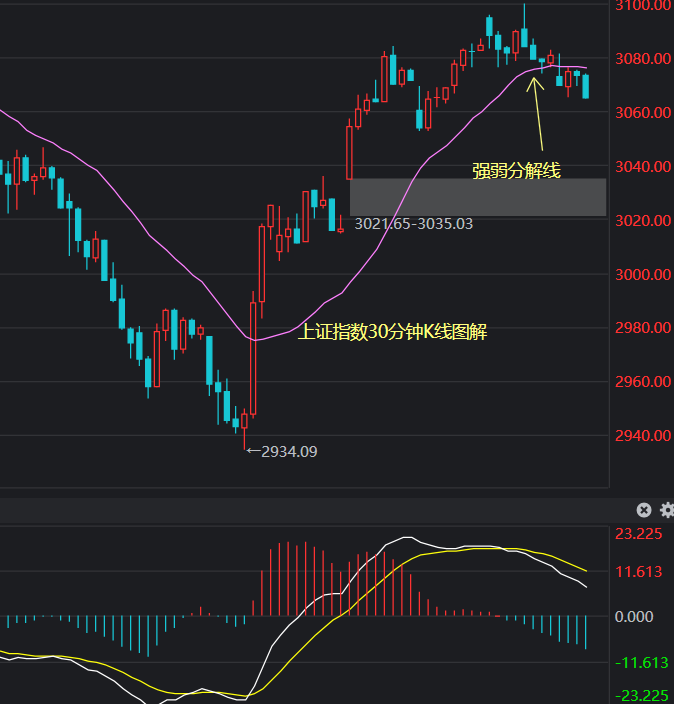
Task: Click the 3000.00 price axis label
Action: [x=642, y=274]
